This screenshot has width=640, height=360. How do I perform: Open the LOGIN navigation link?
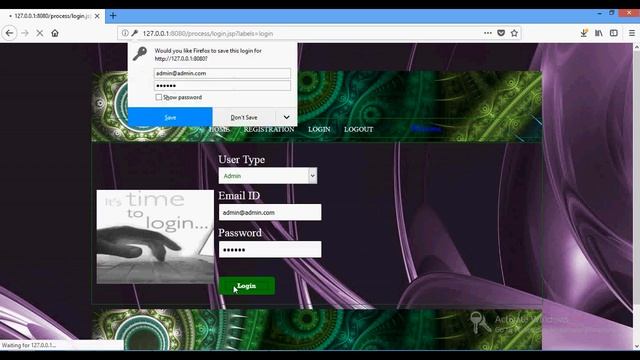(x=319, y=129)
